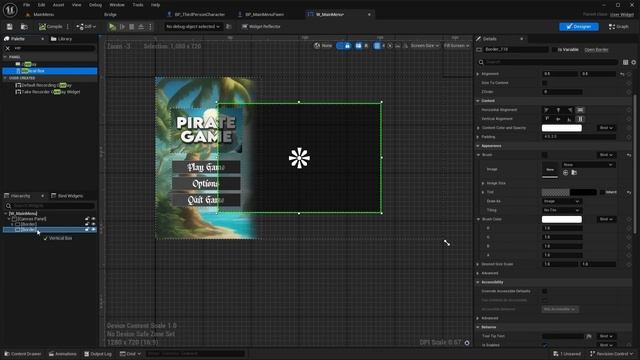Open play options three-dots menu
Viewport: 640px width, 360px height.
(150, 27)
